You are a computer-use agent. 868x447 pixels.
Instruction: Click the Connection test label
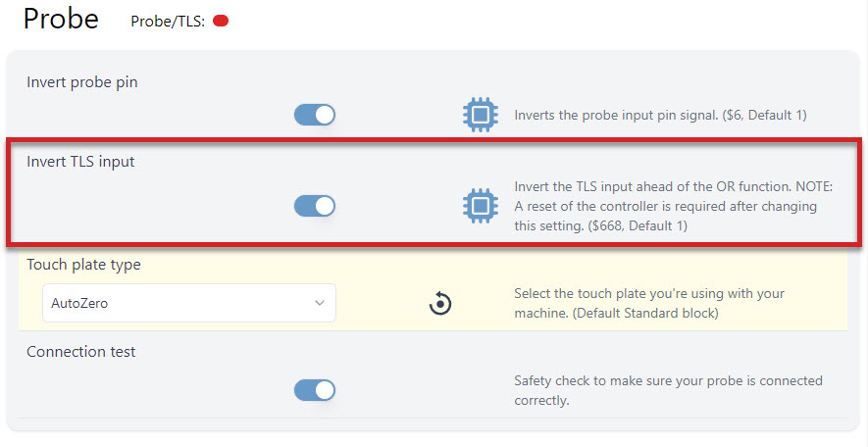pyautogui.click(x=80, y=352)
